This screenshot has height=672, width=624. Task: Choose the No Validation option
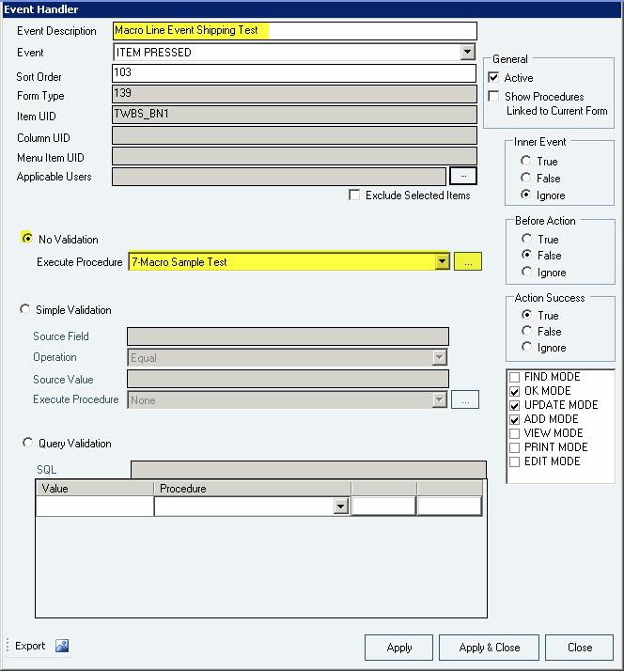click(x=27, y=238)
